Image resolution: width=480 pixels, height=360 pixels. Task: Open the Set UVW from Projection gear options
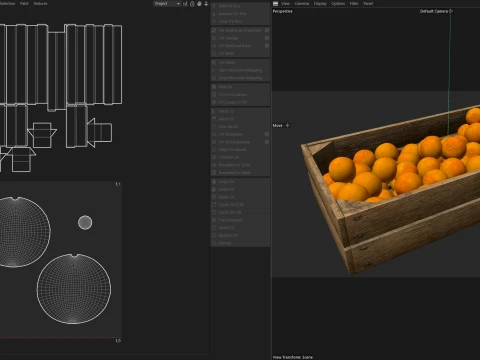(267, 30)
